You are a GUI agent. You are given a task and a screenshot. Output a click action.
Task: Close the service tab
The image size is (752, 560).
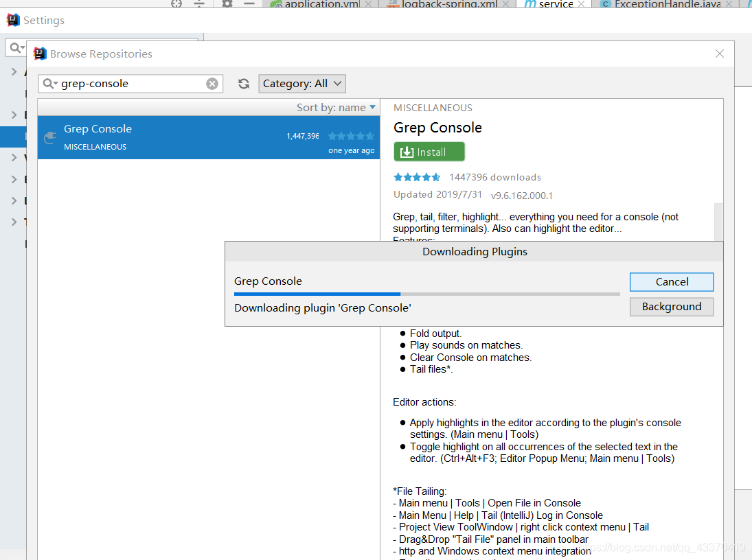(581, 4)
